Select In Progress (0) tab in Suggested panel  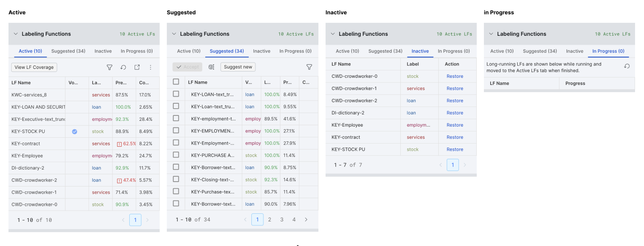coord(295,51)
